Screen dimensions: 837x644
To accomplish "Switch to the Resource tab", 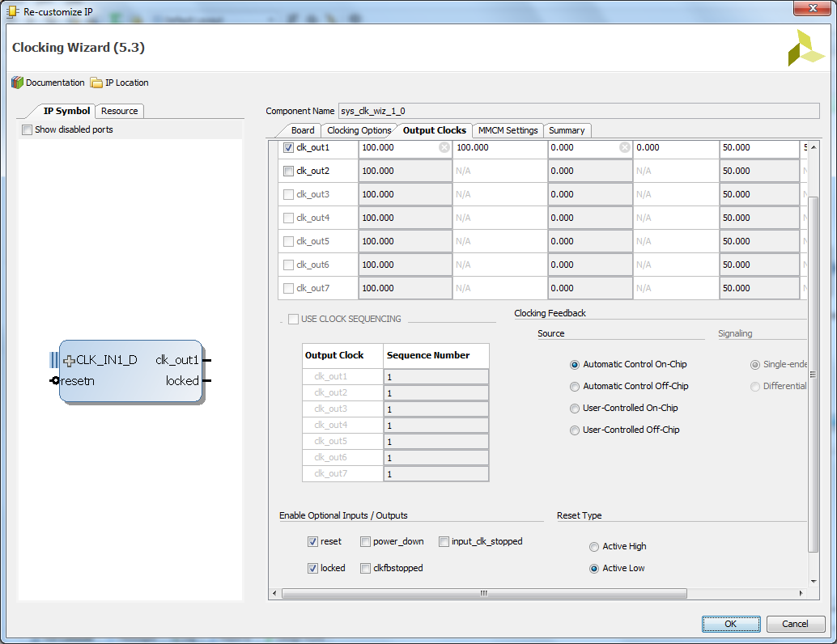I will coord(120,111).
